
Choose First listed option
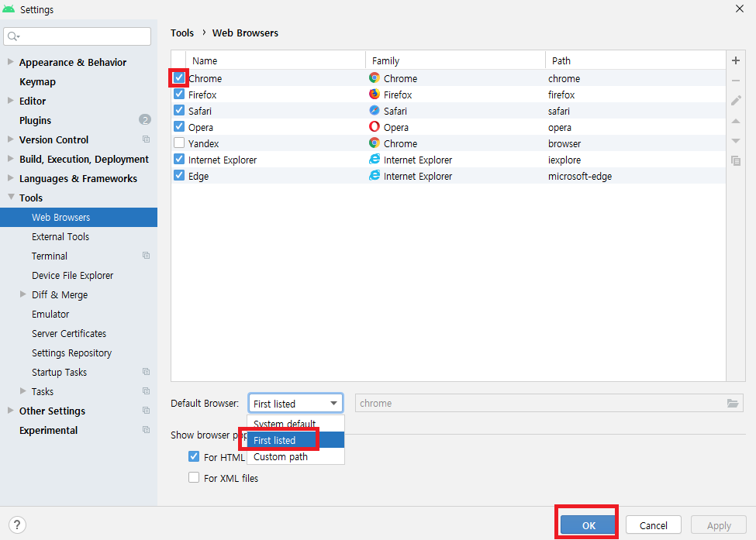[295, 440]
